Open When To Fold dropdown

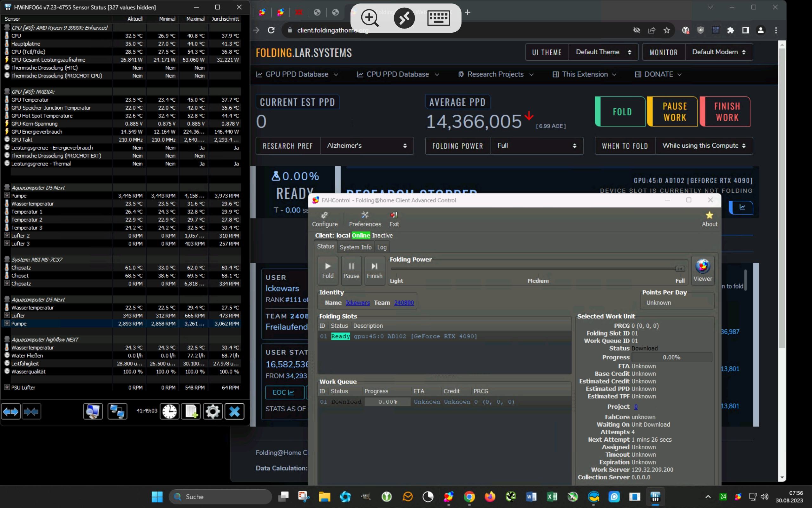(704, 145)
